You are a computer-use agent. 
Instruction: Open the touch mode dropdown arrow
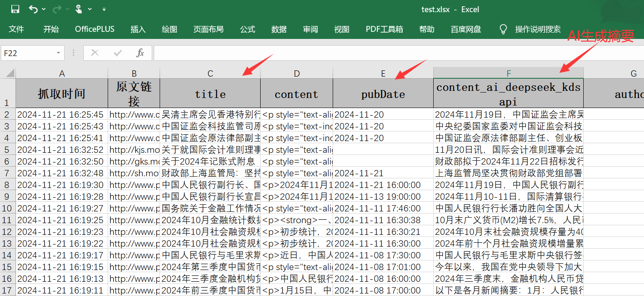(x=90, y=9)
